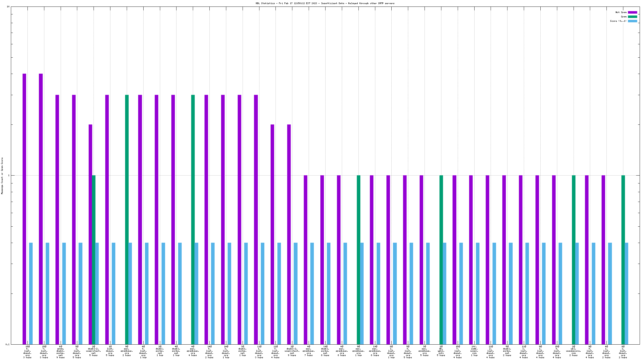Click the blue Score (0..1) legend swatch
This screenshot has height=362, width=644.
(x=632, y=21)
